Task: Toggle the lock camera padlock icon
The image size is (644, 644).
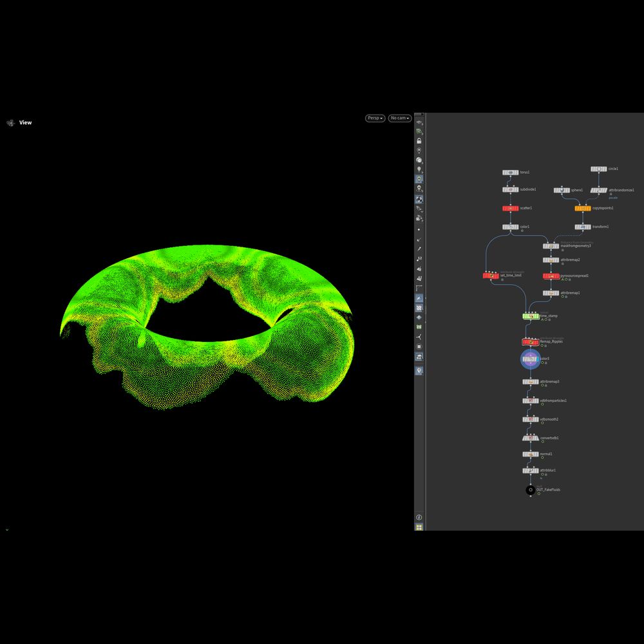Action: (x=419, y=141)
